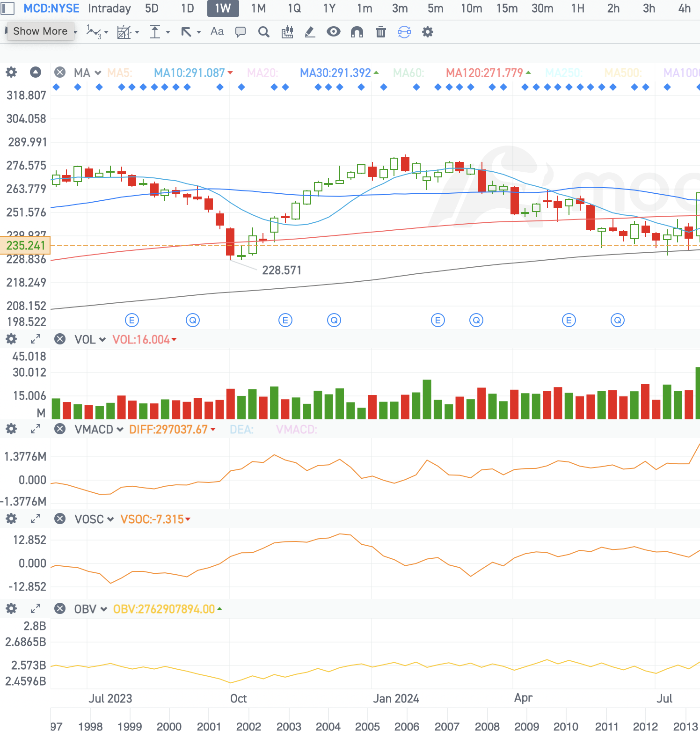Image resolution: width=700 pixels, height=731 pixels.
Task: Toggle the magnet snap mode
Action: tap(357, 32)
